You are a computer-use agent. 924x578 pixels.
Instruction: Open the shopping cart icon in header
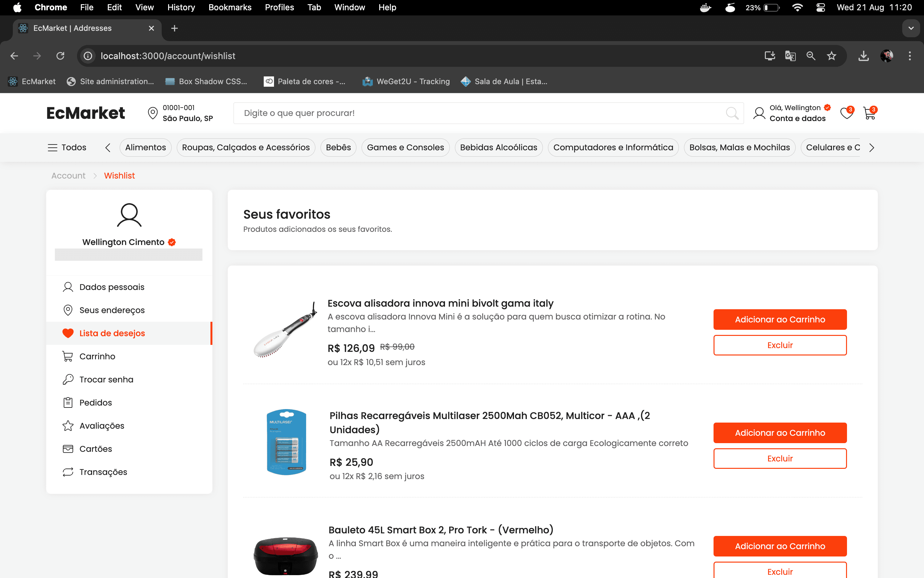tap(870, 113)
